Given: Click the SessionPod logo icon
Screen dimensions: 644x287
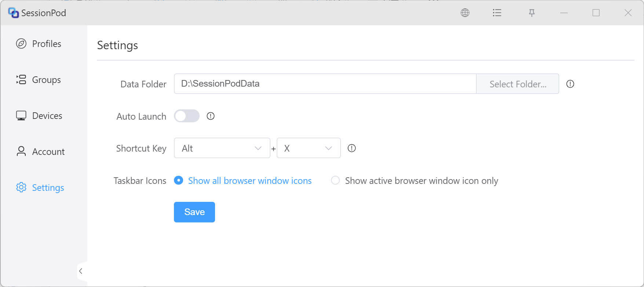Looking at the screenshot, I should (13, 13).
